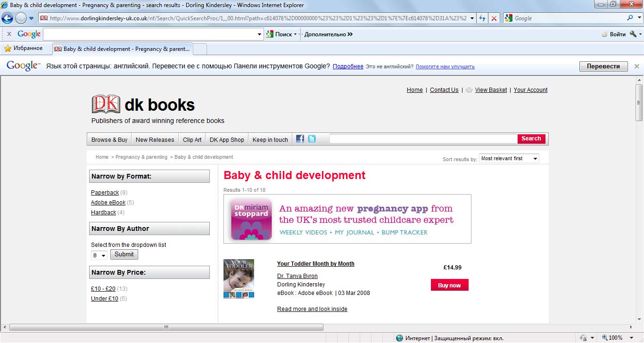The width and height of the screenshot is (644, 343).
Task: Open the Sort results by dropdown
Action: point(509,159)
